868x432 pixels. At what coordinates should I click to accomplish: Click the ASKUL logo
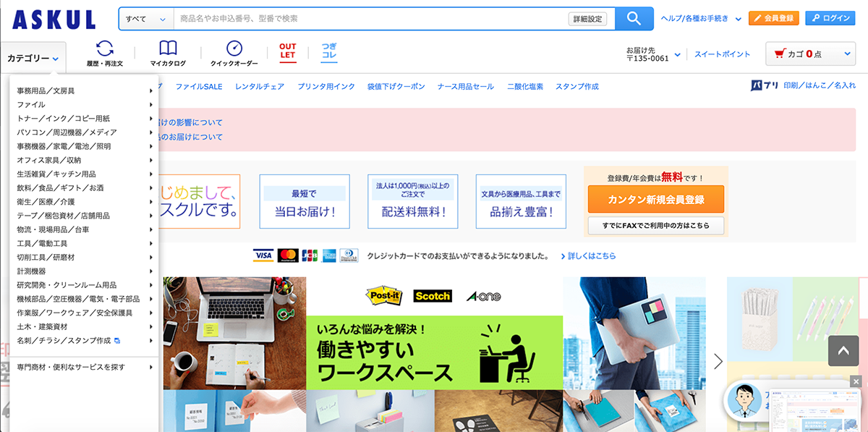coord(54,19)
